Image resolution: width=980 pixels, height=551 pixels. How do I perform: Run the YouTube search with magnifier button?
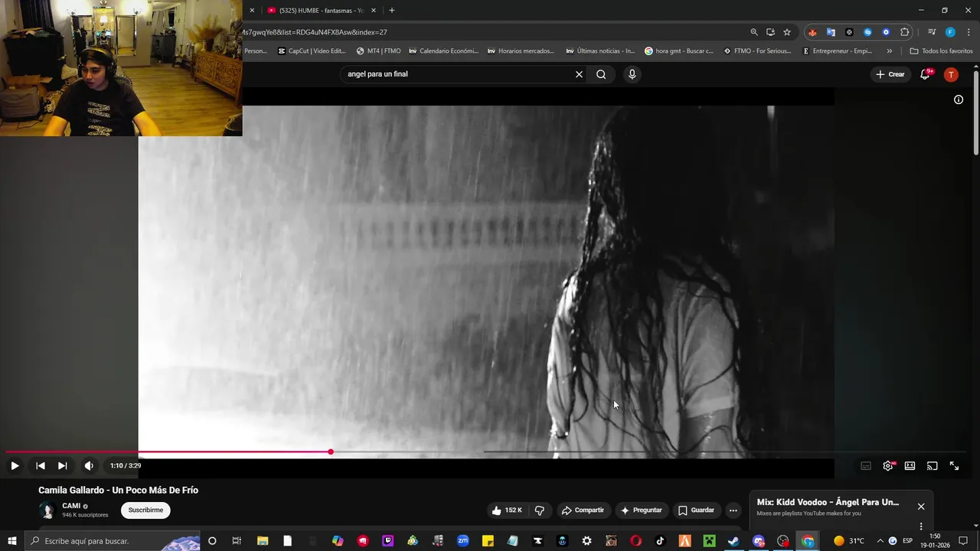pos(601,74)
